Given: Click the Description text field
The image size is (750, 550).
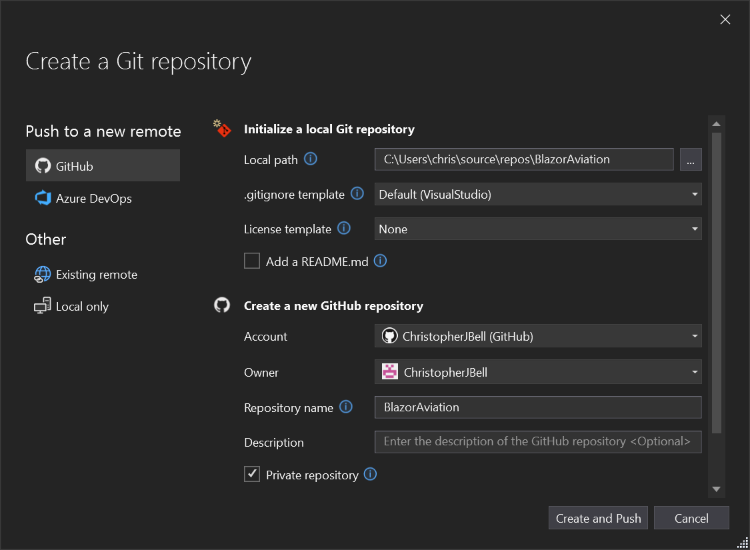Looking at the screenshot, I should tap(538, 442).
